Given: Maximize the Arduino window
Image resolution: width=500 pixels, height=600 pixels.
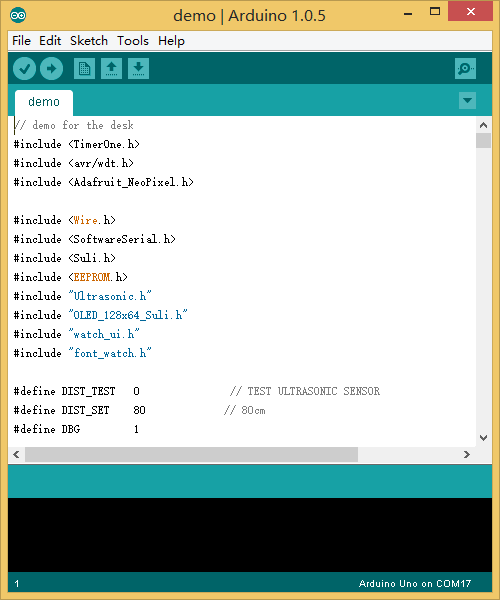Looking at the screenshot, I should click(x=435, y=12).
